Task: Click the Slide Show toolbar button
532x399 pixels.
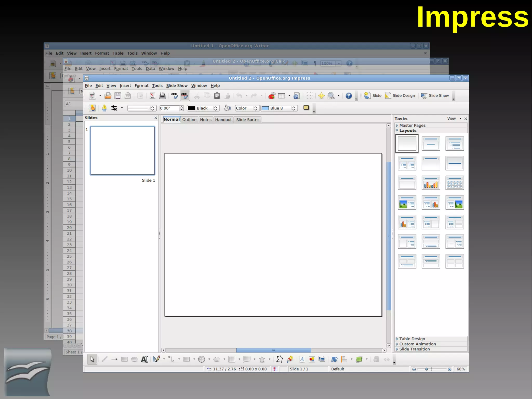Action: pyautogui.click(x=435, y=96)
